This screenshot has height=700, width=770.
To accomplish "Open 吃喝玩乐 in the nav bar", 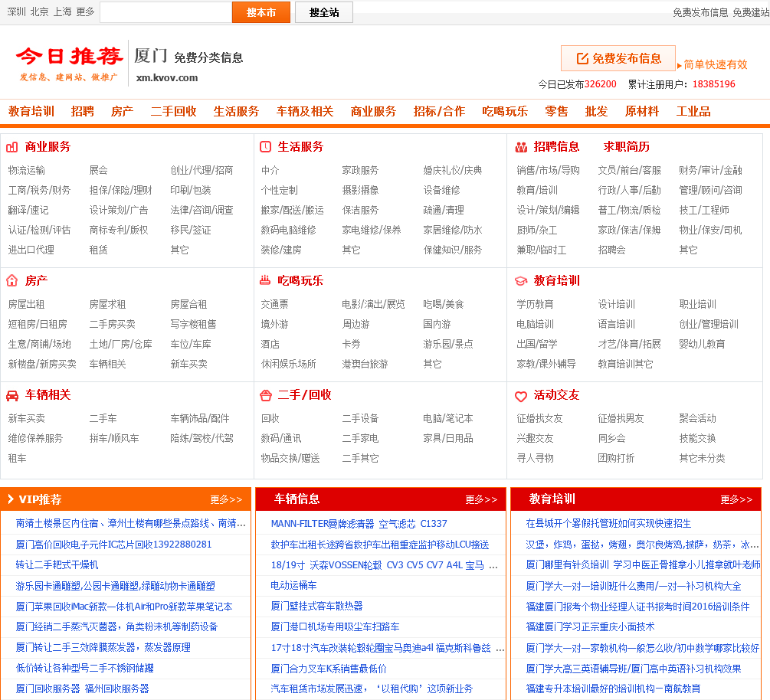I will [505, 111].
